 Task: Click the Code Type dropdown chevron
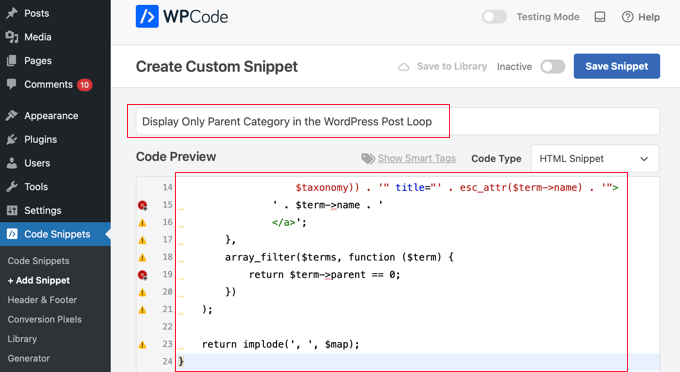(644, 159)
